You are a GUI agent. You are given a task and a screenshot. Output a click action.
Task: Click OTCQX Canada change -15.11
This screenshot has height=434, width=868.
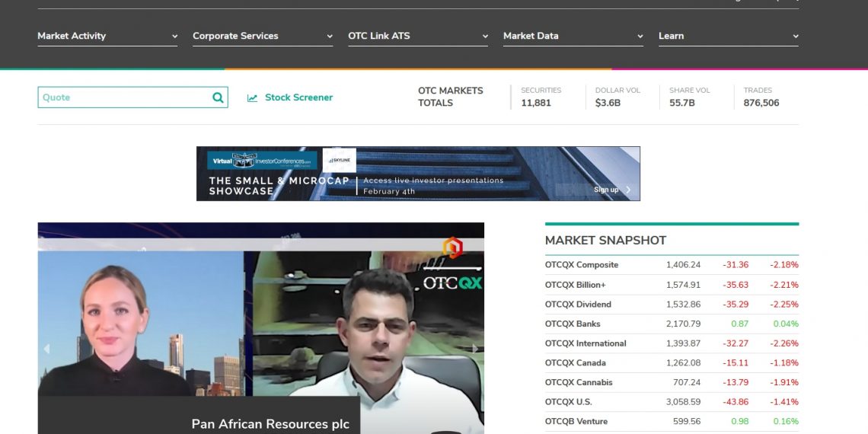point(737,362)
